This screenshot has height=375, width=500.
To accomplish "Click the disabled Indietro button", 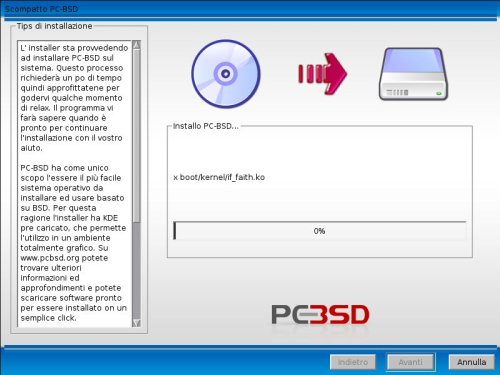I will (x=353, y=362).
